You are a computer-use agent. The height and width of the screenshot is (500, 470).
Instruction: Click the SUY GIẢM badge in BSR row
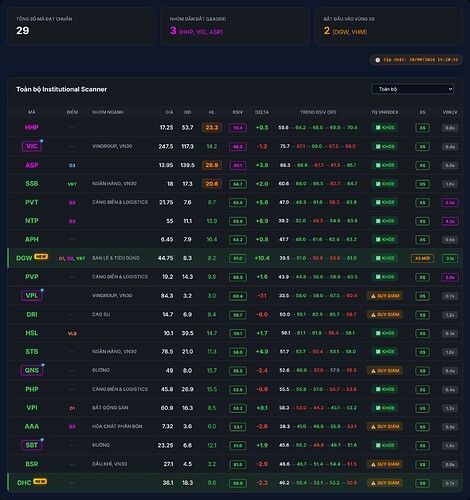tap(385, 464)
